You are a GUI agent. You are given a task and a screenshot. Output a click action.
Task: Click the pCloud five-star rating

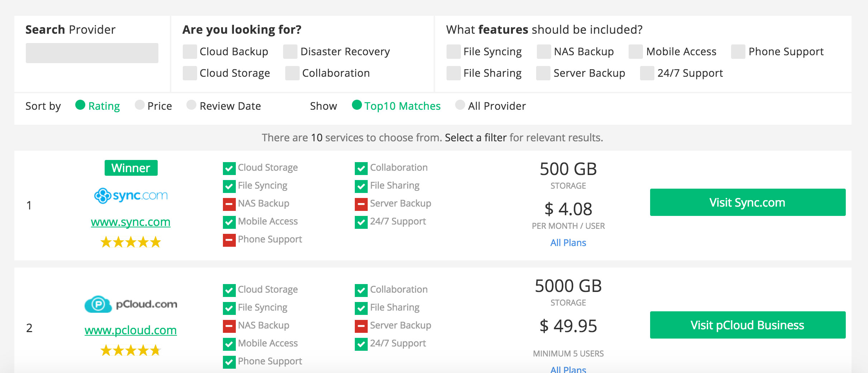tap(130, 350)
